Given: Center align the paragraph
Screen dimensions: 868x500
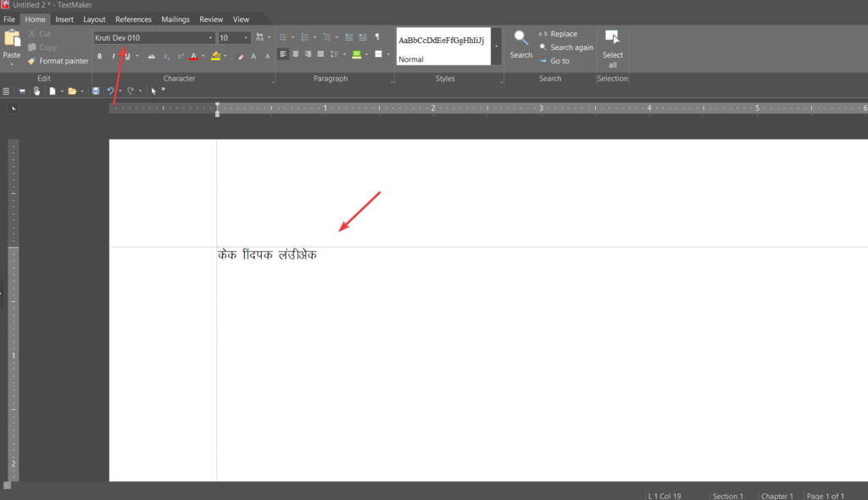Looking at the screenshot, I should [x=296, y=54].
